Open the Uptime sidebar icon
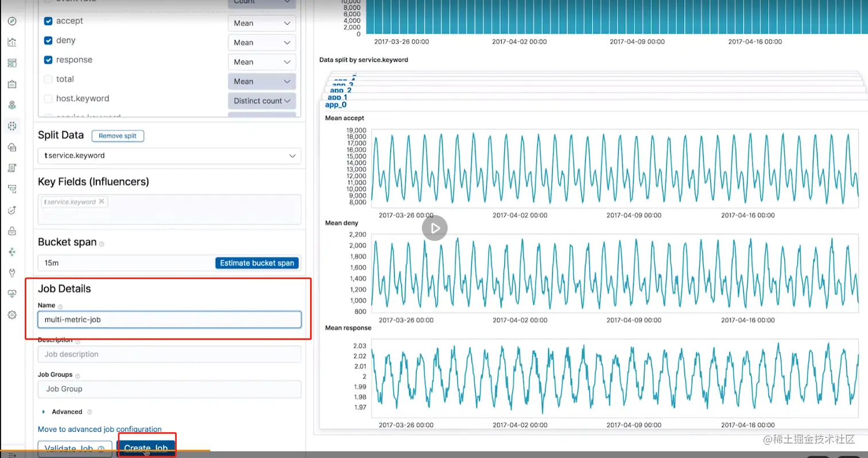 click(x=12, y=210)
